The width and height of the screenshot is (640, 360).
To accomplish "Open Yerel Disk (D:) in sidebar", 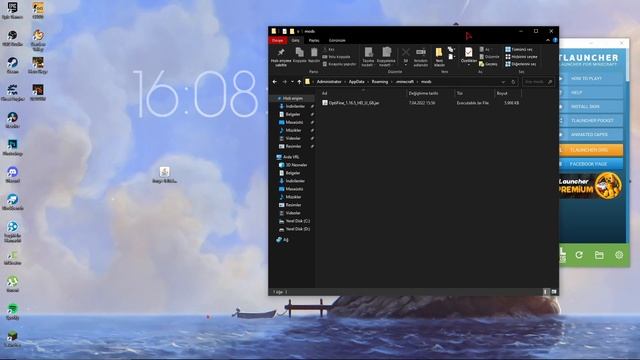I will (x=294, y=229).
